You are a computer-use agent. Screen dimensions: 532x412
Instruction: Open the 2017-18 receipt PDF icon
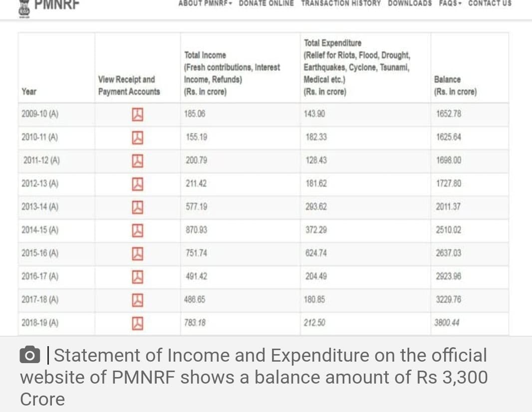137,300
